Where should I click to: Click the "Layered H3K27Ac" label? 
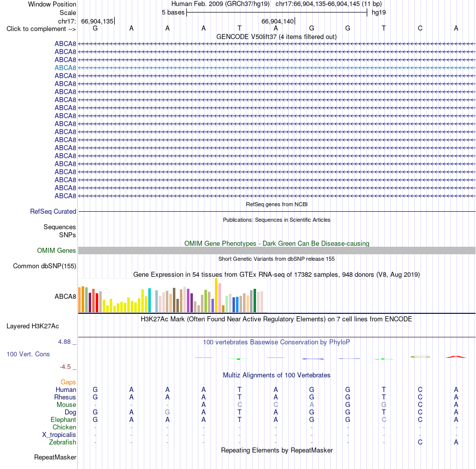click(33, 326)
